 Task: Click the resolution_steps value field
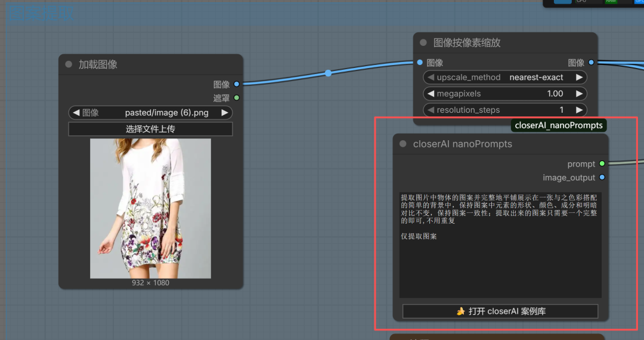[505, 110]
